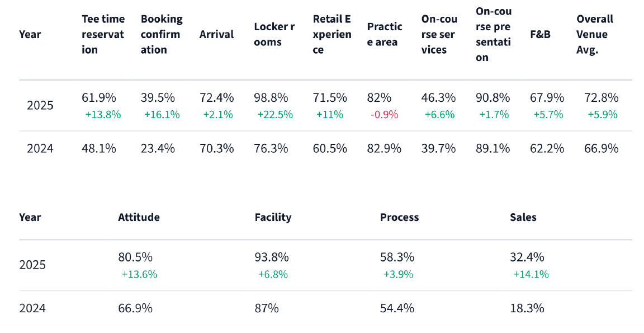
Task: Select the Practice area column header
Action: pyautogui.click(x=385, y=34)
